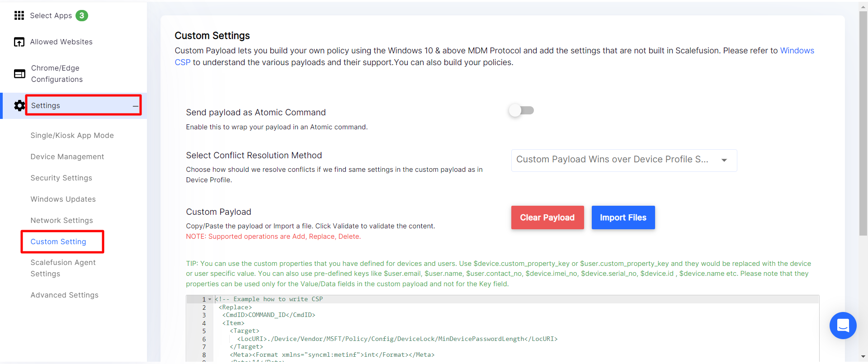Click the Select Apps count badge
The height and width of the screenshot is (364, 868).
point(82,16)
